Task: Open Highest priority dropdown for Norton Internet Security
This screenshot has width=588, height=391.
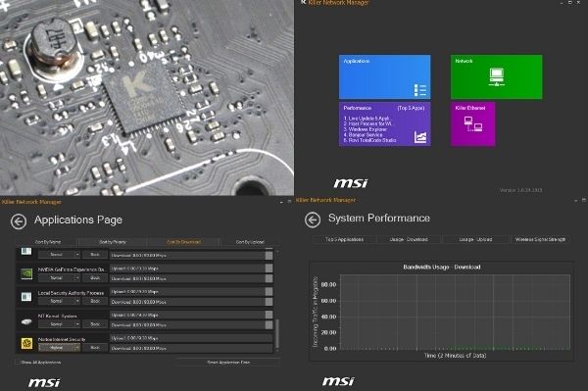Action: pyautogui.click(x=59, y=348)
